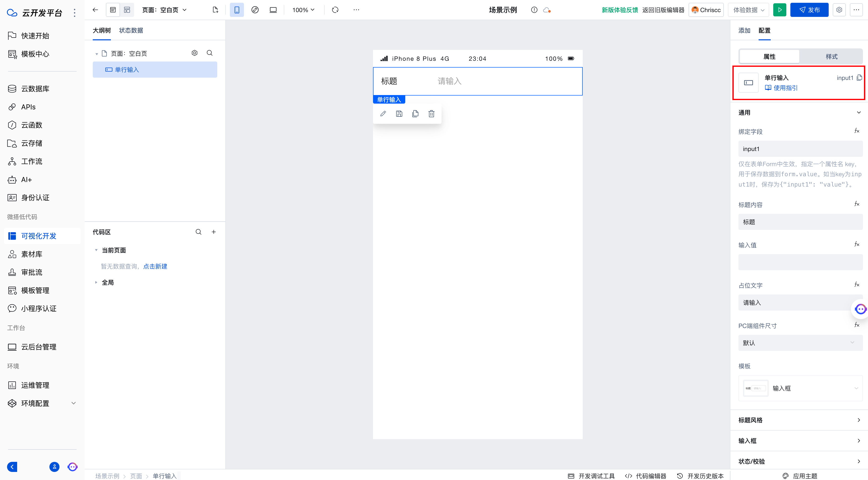Click the trash delete icon under component
Viewport: 868px width, 480px height.
click(x=431, y=114)
